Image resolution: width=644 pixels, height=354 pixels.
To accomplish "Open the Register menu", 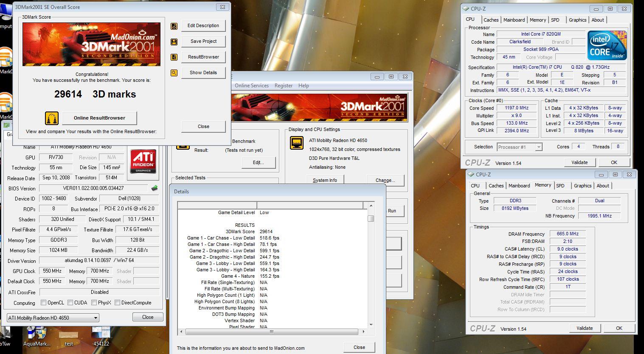I will pos(284,86).
